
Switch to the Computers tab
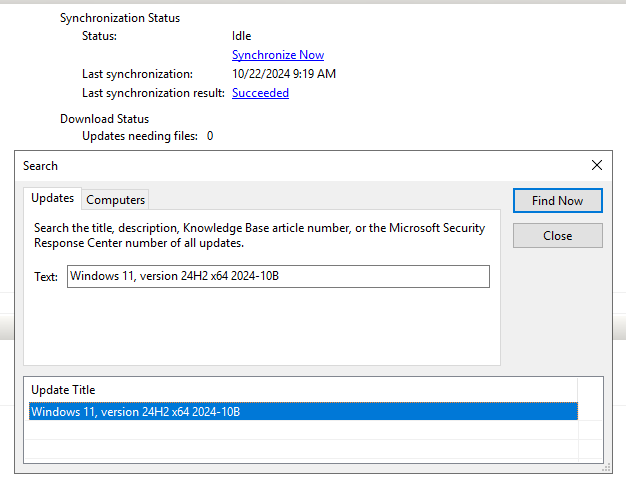(x=115, y=200)
